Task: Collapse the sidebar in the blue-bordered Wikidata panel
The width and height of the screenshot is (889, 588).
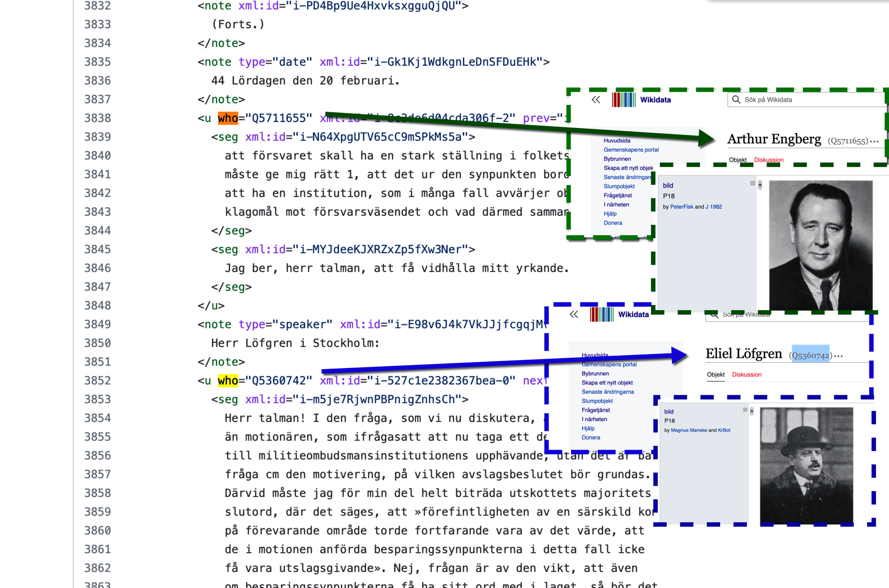Action: click(x=573, y=315)
